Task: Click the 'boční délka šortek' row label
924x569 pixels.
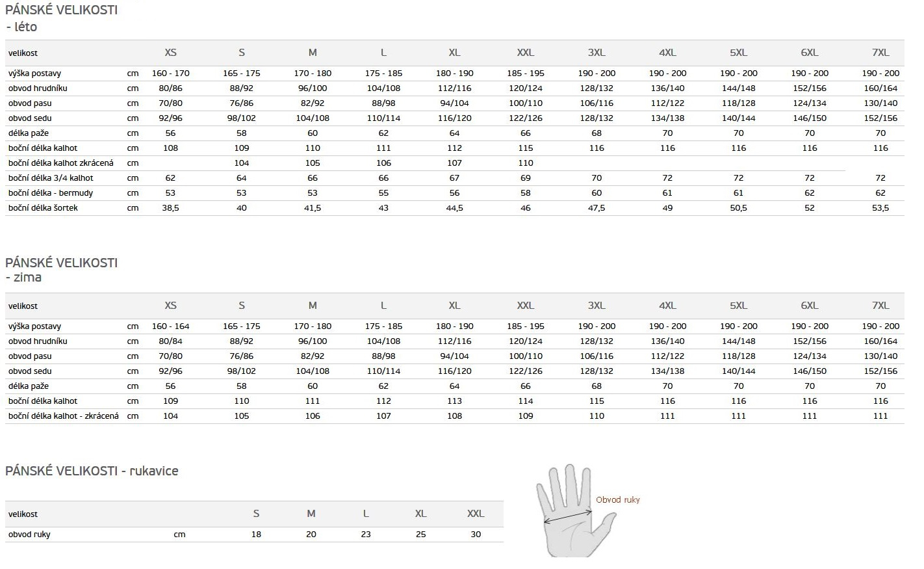Action: click(43, 208)
